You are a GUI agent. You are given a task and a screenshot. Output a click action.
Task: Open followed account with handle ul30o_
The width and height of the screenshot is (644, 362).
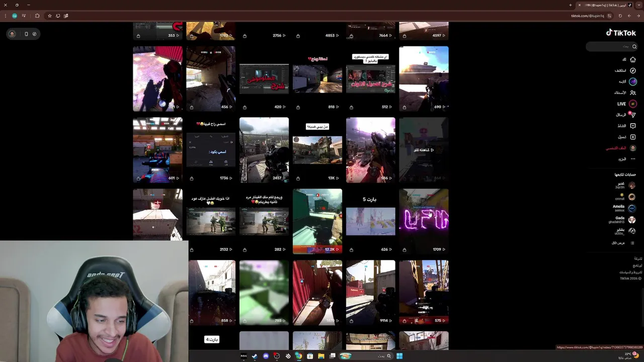(625, 231)
